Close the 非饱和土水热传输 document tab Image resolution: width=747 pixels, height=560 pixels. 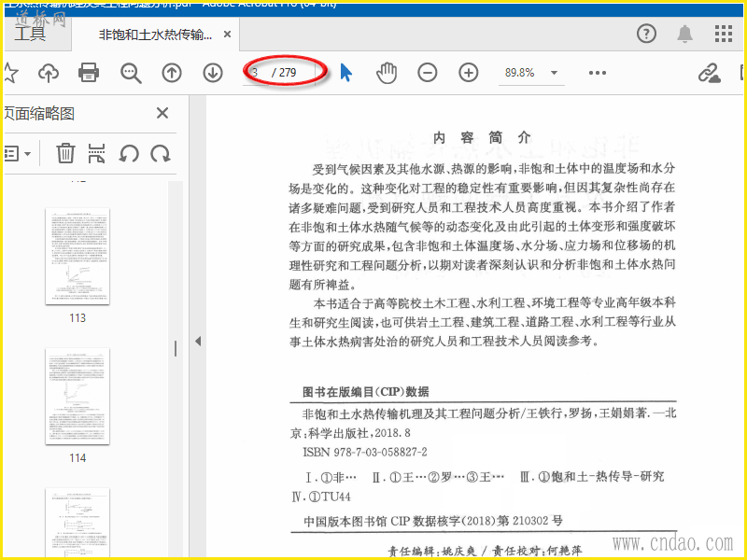point(228,35)
